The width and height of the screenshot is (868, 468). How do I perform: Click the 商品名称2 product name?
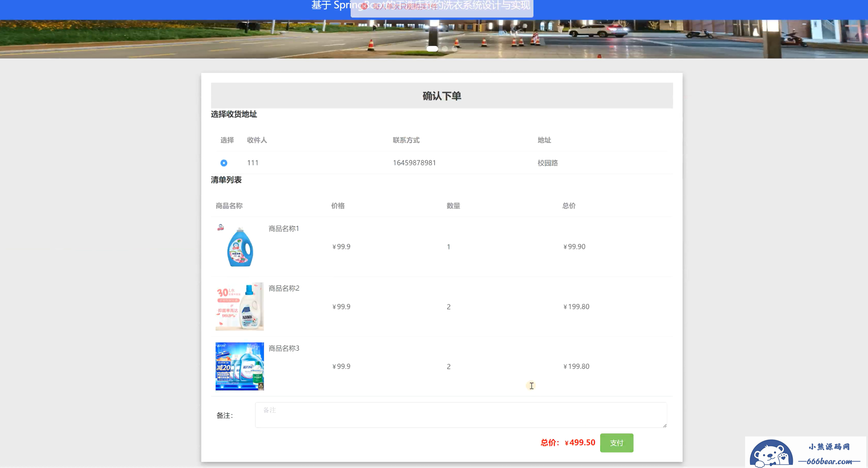point(284,288)
